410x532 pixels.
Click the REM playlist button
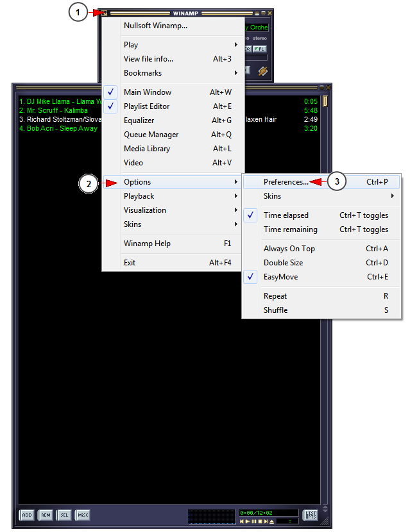[46, 515]
